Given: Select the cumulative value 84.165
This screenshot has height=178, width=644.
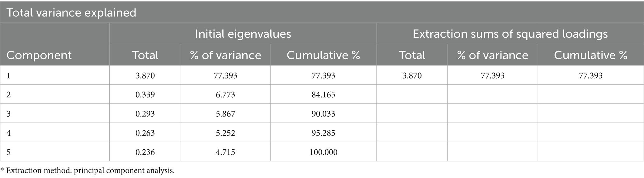Looking at the screenshot, I should [x=323, y=94].
